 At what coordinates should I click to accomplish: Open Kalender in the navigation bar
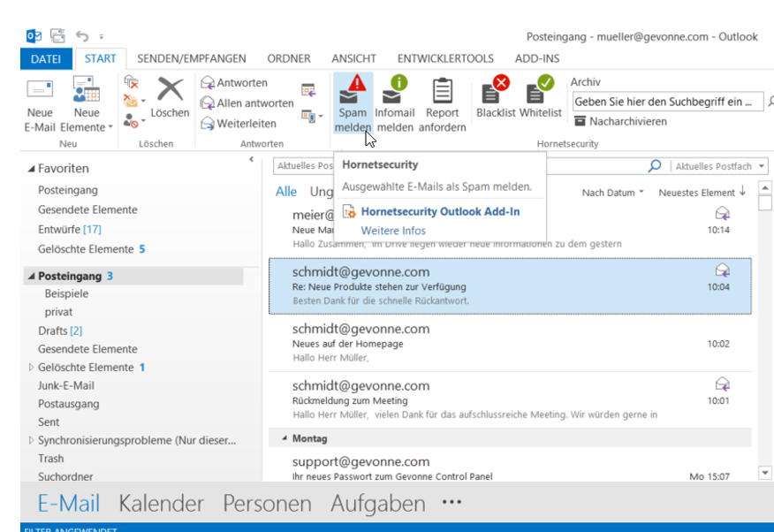click(x=161, y=504)
